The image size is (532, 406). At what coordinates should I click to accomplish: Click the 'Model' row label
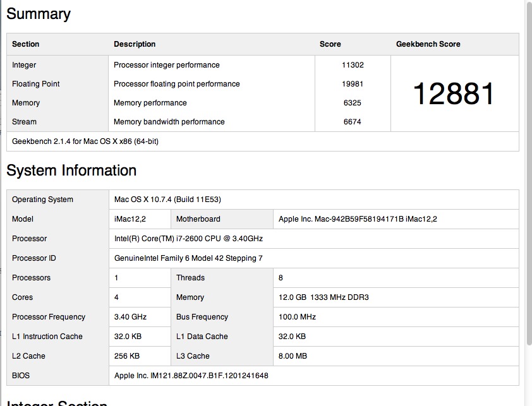click(22, 219)
